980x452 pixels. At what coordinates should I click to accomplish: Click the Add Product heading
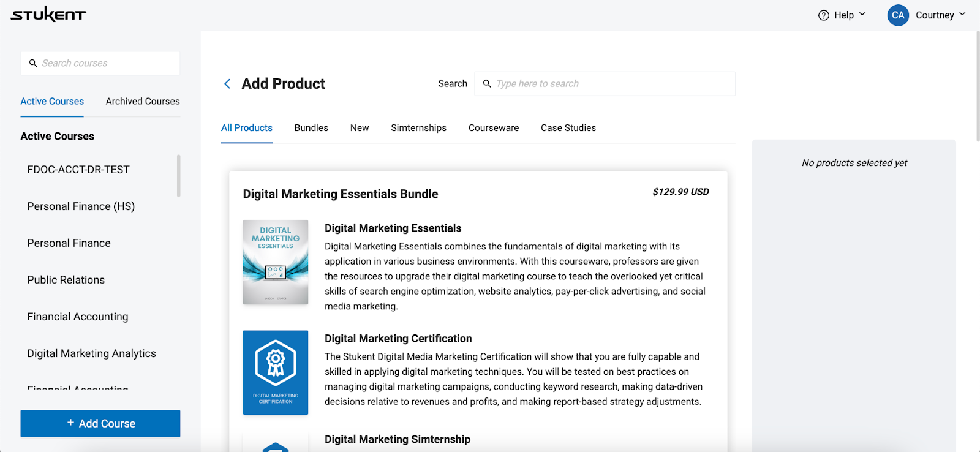click(x=284, y=84)
